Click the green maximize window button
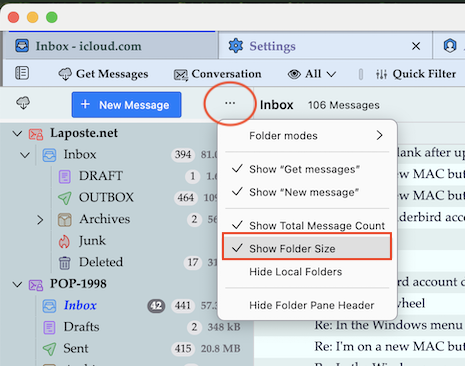The image size is (465, 366). point(52,17)
